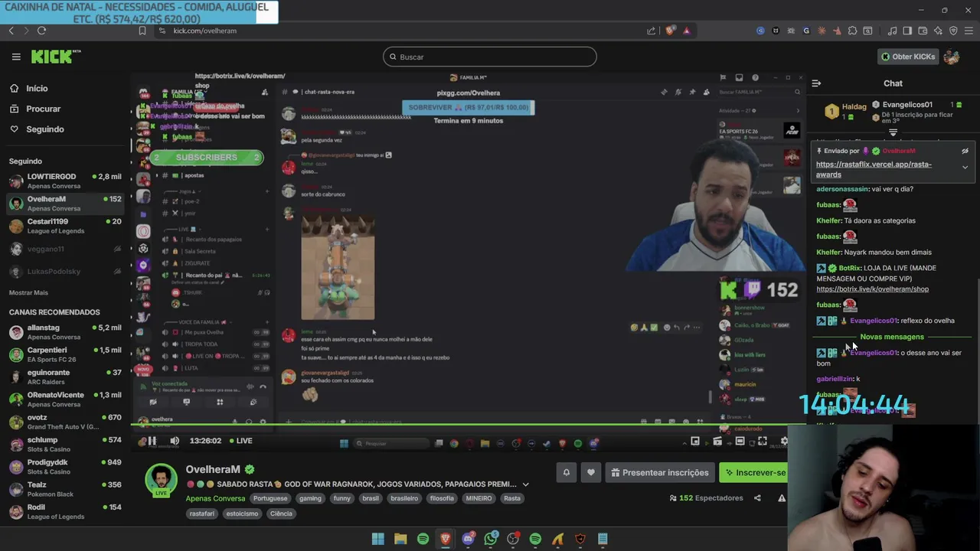Image resolution: width=980 pixels, height=551 pixels.
Task: Pause the OvelheraM live stream
Action: click(x=152, y=441)
